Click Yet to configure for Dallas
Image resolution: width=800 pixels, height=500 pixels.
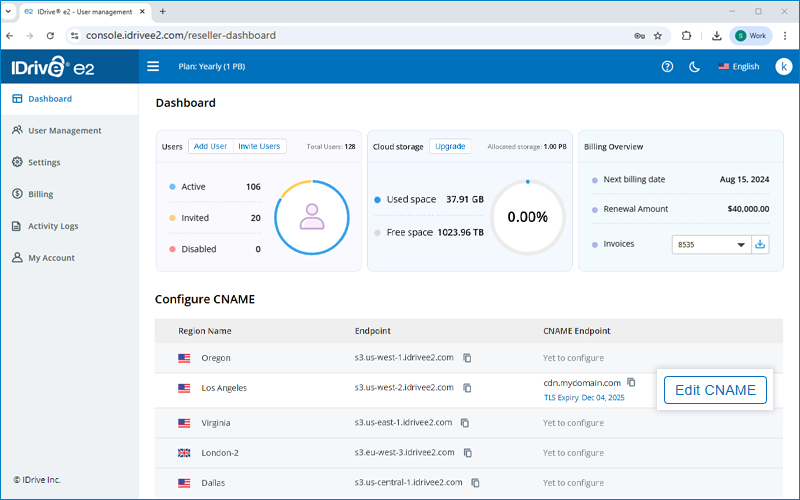573,483
